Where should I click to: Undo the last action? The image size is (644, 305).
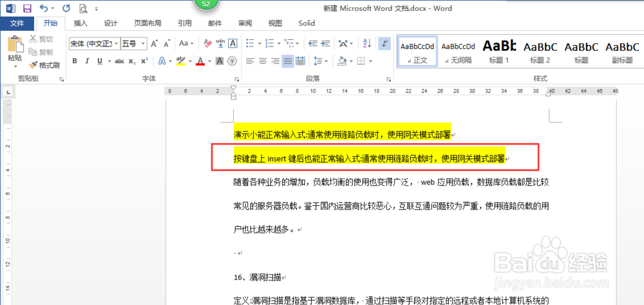tap(44, 8)
